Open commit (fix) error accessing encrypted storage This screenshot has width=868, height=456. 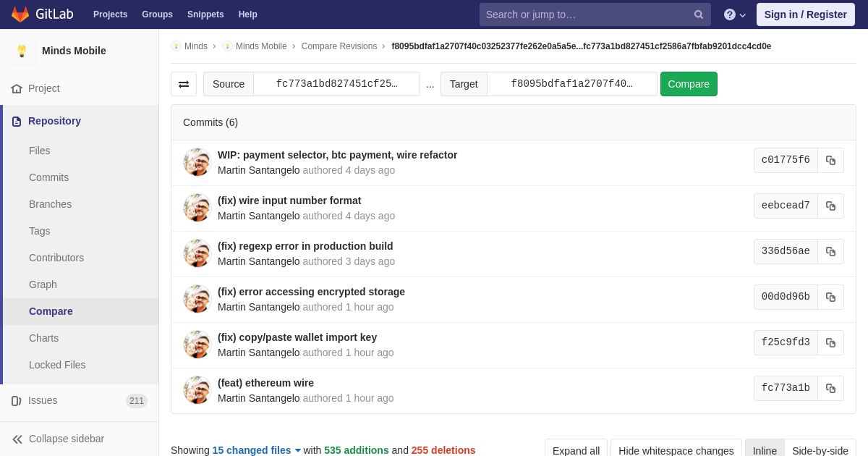[x=311, y=292]
